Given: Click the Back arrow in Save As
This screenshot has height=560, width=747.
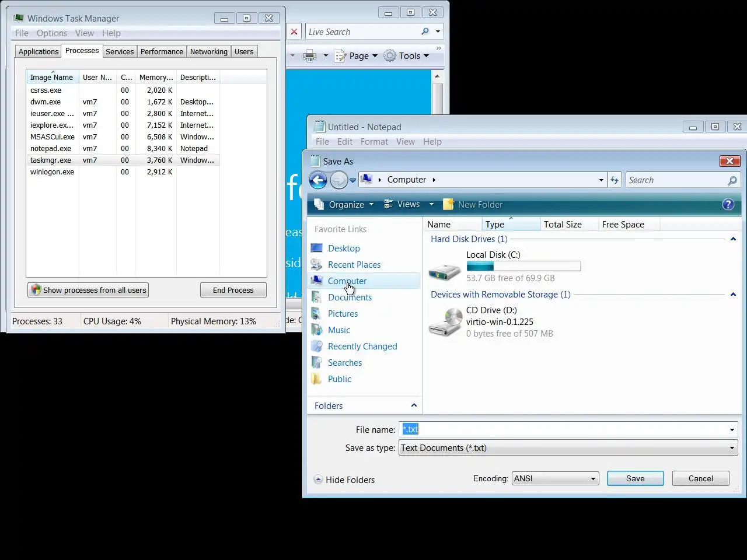Looking at the screenshot, I should [x=318, y=180].
